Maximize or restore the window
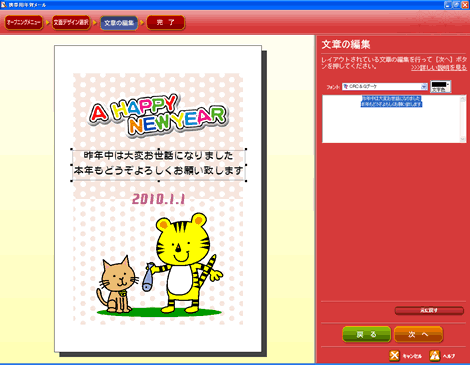470x365 pixels. click(x=456, y=5)
